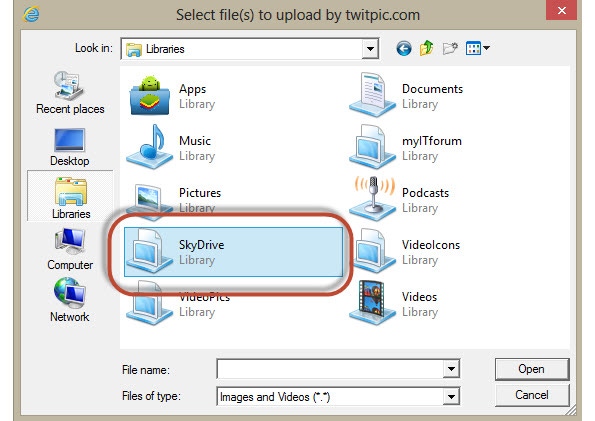Image resolution: width=595 pixels, height=421 pixels.
Task: Select the Documents library icon
Action: (x=373, y=95)
